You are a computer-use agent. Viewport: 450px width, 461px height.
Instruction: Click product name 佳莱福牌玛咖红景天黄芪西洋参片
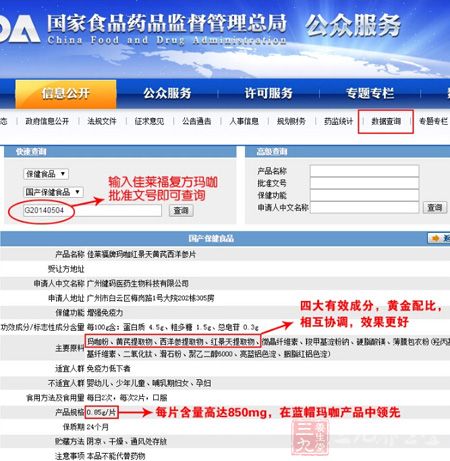(x=141, y=254)
